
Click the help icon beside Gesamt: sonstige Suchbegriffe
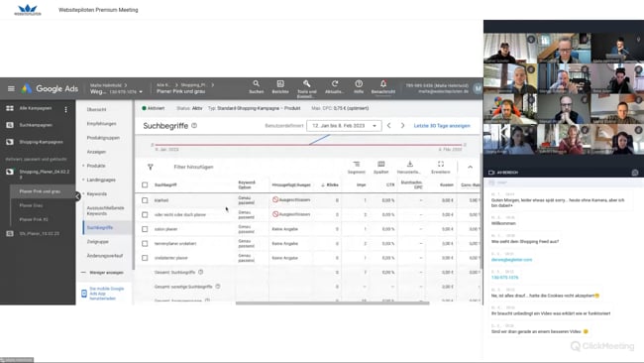(218, 286)
